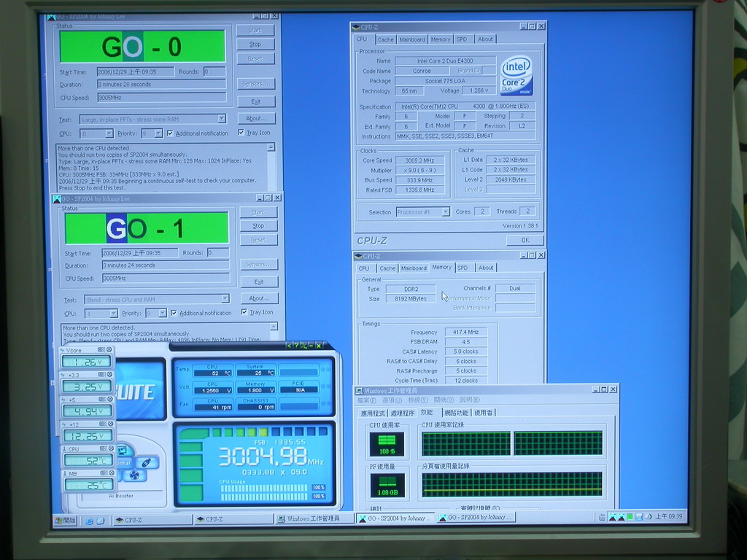Open SPD tab in upper CPU-Z window
This screenshot has height=560, width=747.
pyautogui.click(x=462, y=39)
